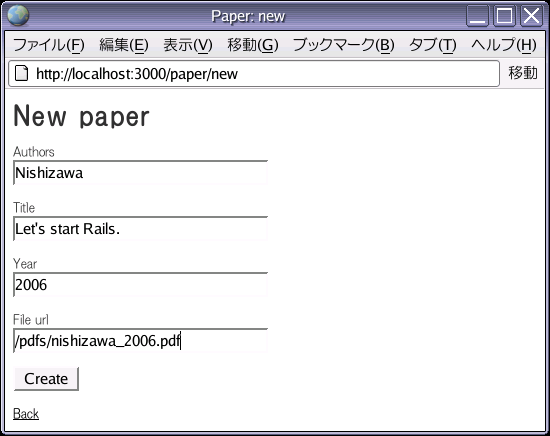Viewport: 550px width, 436px height.
Task: Click the New paper heading
Action: 81,116
